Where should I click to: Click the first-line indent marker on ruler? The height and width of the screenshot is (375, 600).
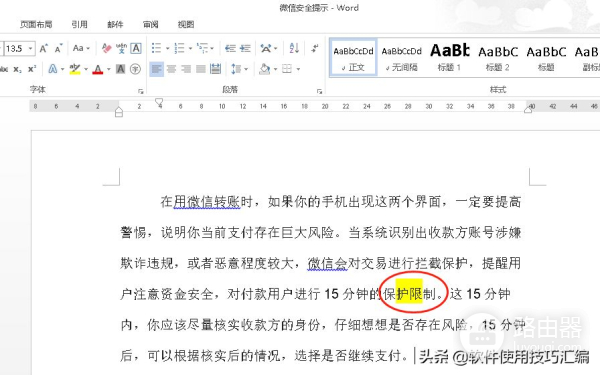(159, 102)
